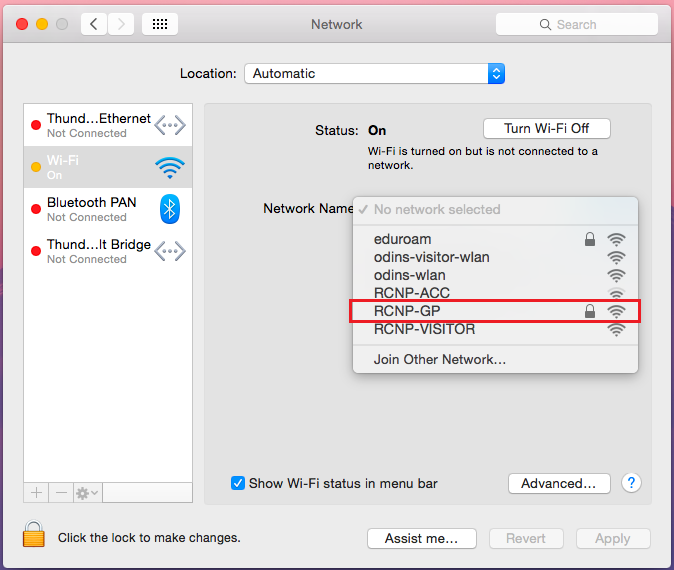Click the add service plus button

click(37, 493)
